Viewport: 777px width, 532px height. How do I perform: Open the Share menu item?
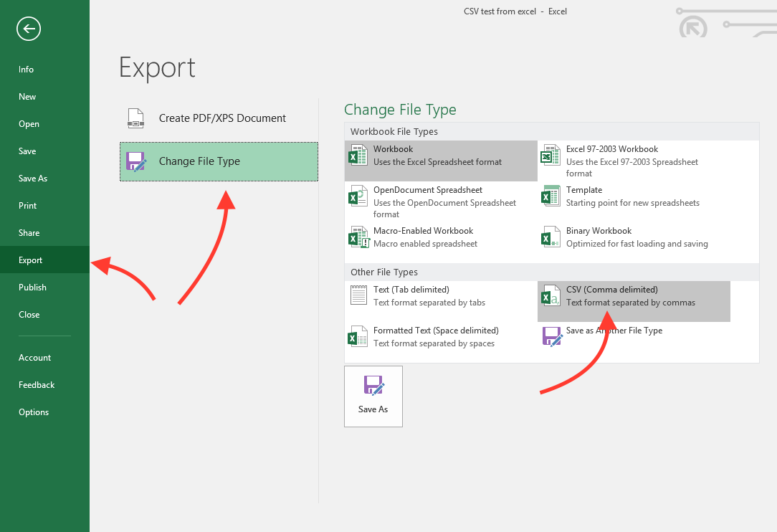29,233
